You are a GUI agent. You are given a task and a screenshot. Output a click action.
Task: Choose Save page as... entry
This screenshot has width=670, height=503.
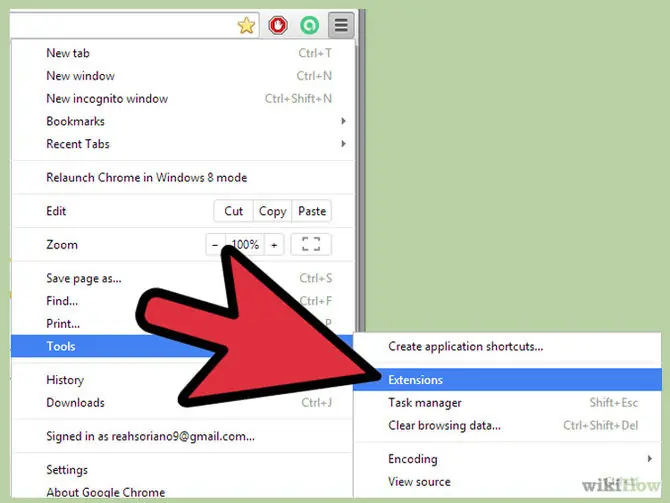(x=183, y=278)
